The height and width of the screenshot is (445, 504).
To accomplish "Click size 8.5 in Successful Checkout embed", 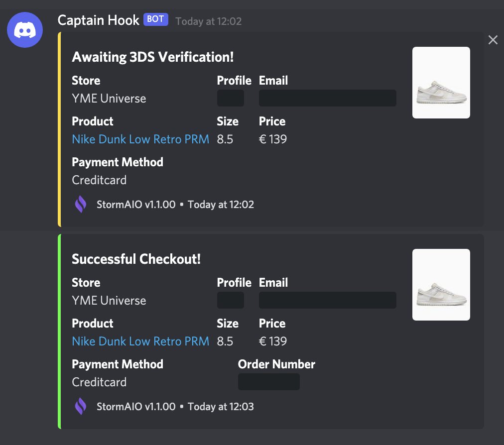I will point(225,341).
